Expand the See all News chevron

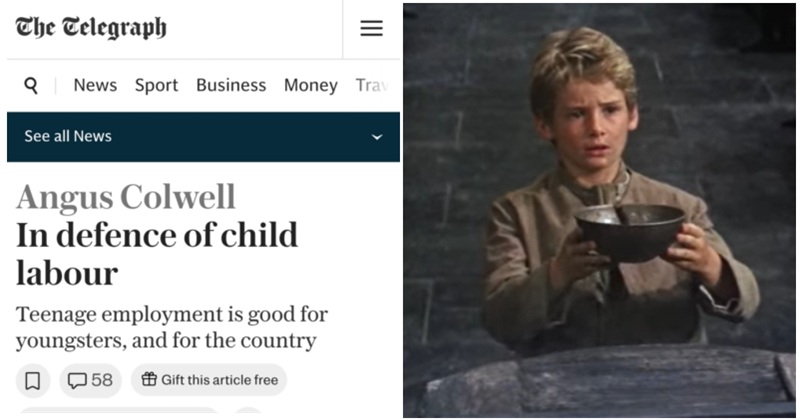[376, 137]
